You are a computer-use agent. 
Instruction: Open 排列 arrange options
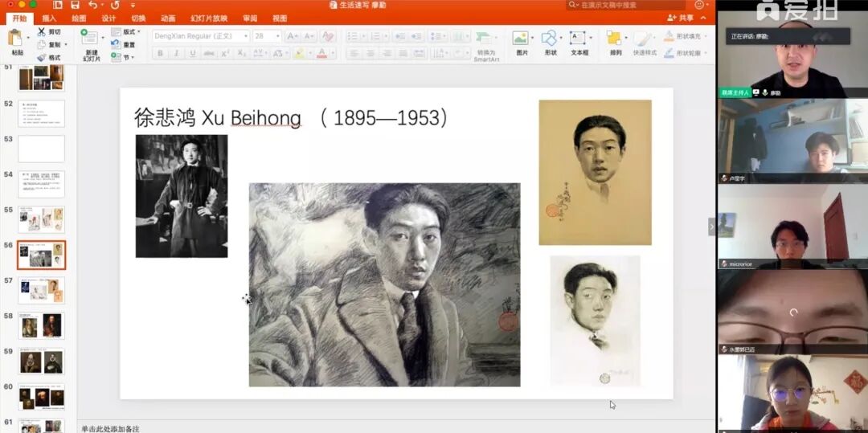(x=615, y=43)
